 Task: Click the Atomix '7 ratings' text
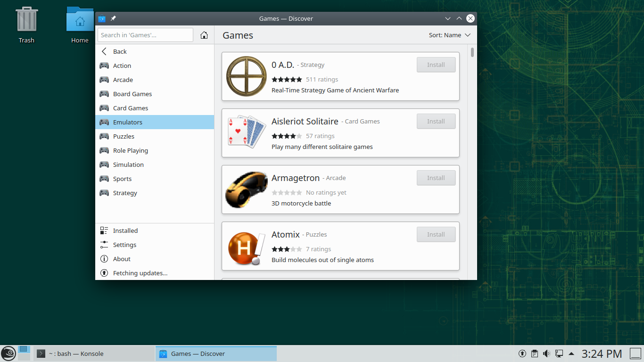pyautogui.click(x=318, y=249)
